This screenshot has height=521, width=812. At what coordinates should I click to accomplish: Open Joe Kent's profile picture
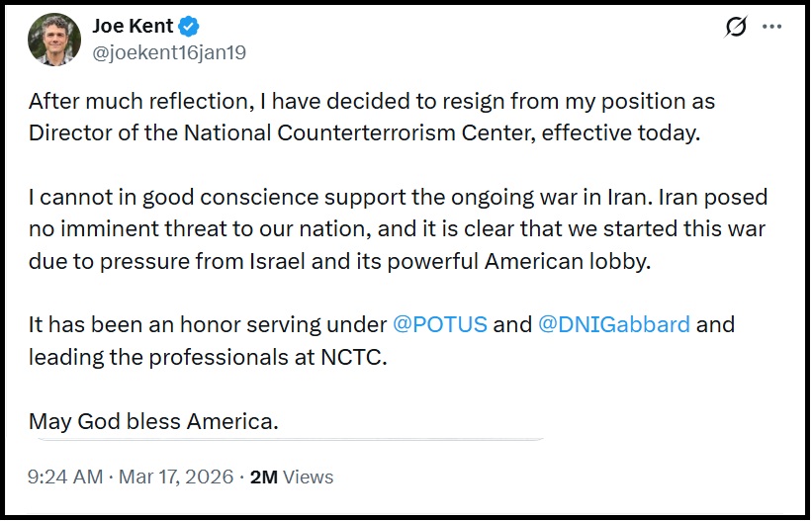[x=54, y=40]
